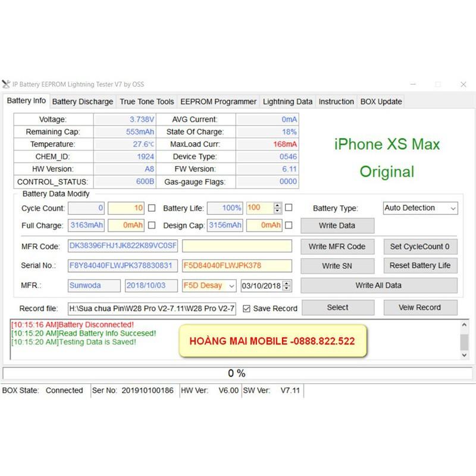The width and height of the screenshot is (476, 476).
Task: Enable the Design Cap modify checkbox
Action: (x=289, y=226)
